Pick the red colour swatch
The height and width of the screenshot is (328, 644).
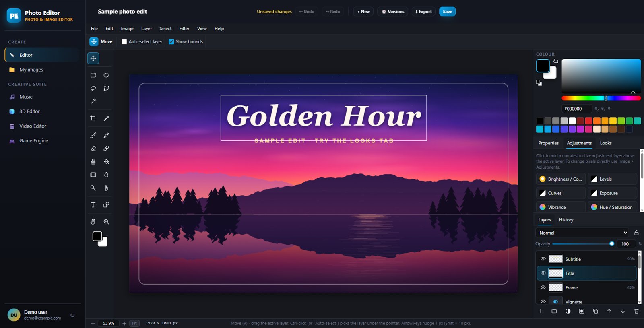[588, 121]
